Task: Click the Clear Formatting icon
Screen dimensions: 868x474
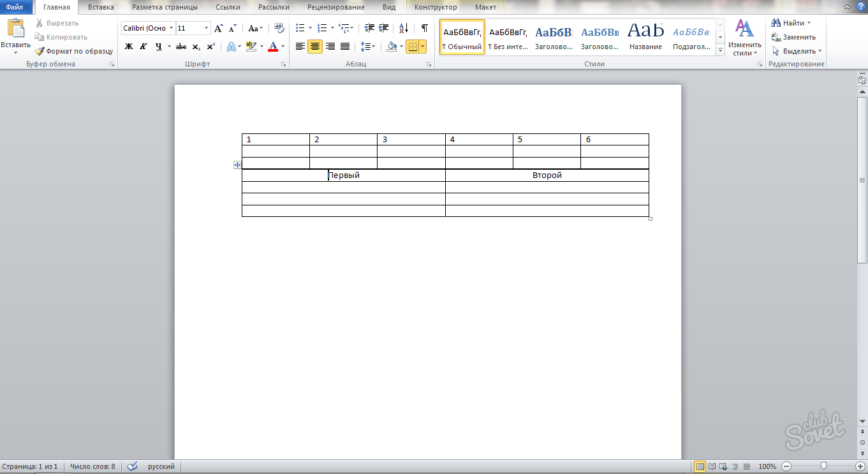Action: (x=279, y=28)
